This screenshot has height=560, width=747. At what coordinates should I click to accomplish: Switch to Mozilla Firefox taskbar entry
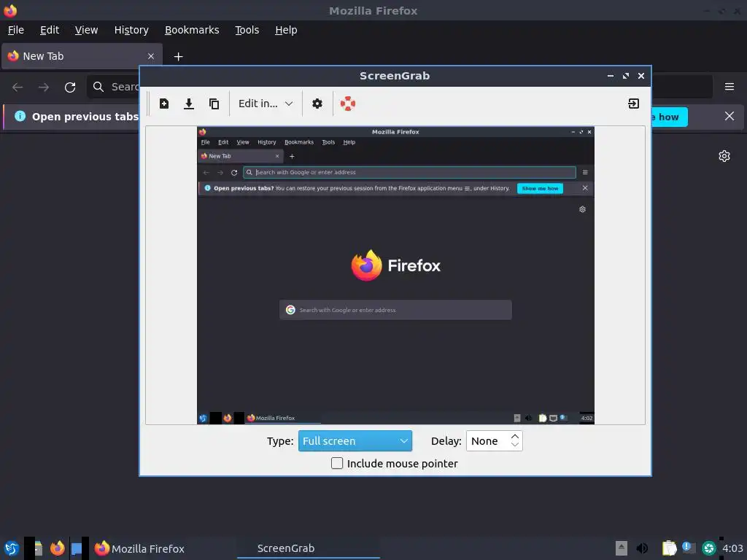tap(139, 548)
